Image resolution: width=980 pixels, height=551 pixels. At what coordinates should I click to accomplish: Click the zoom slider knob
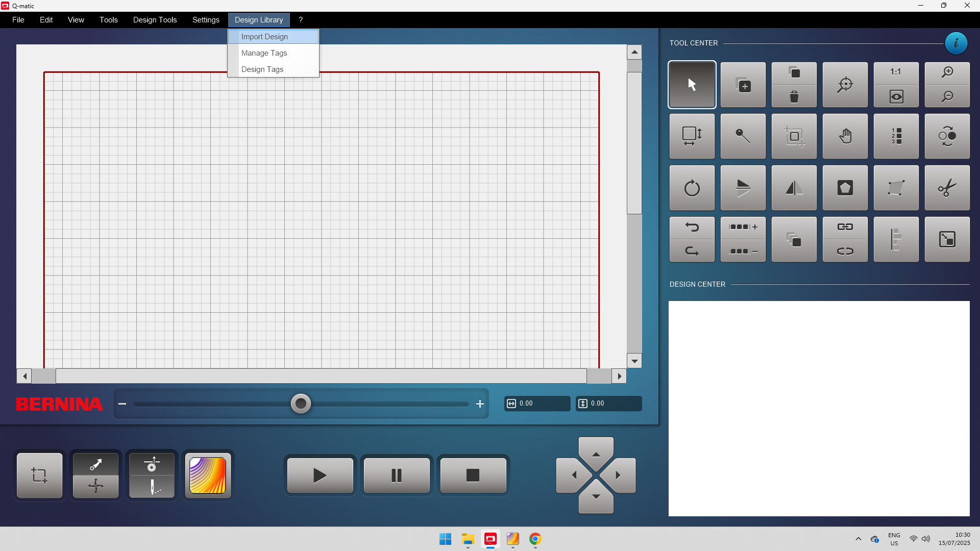(x=301, y=404)
